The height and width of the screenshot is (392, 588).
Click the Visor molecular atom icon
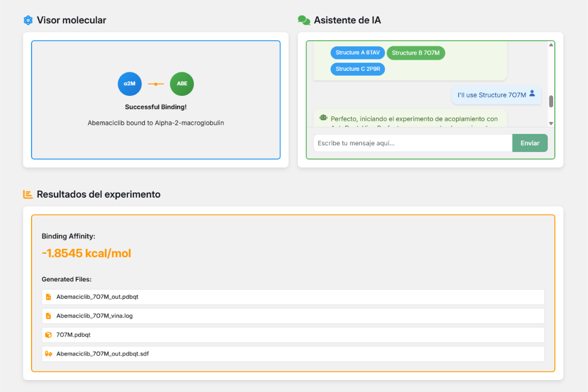(x=28, y=20)
